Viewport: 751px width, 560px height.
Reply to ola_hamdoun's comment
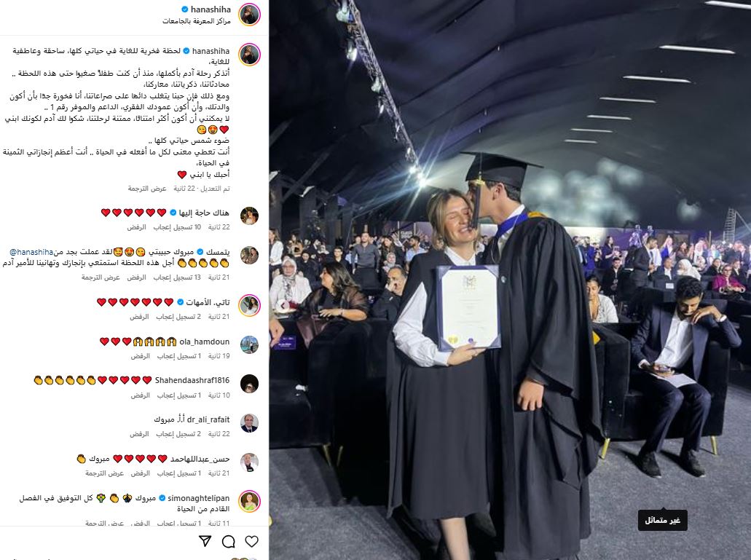tap(141, 356)
